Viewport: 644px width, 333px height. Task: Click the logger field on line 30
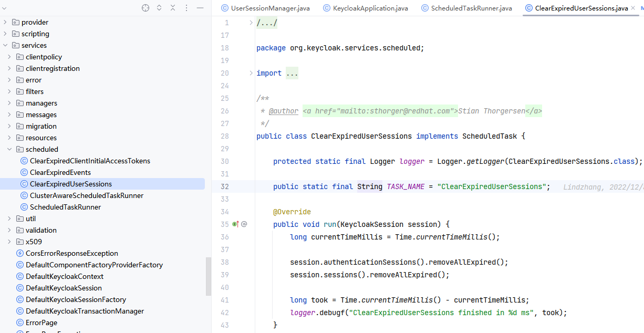(412, 161)
